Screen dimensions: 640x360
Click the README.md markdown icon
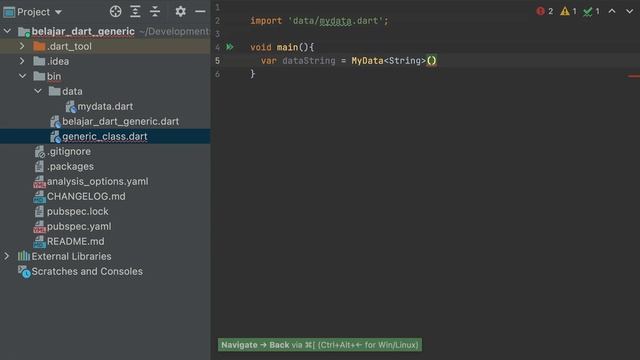click(x=39, y=242)
